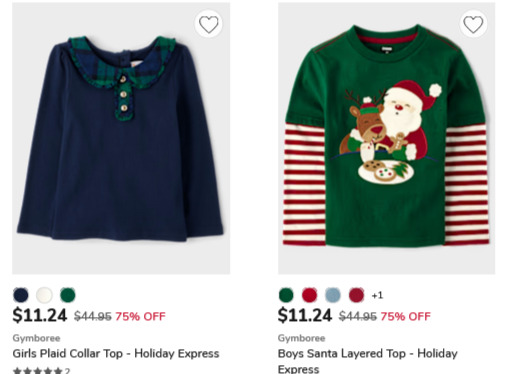Select green swatch for Santa Layered Top
Image resolution: width=516 pixels, height=374 pixels.
(x=286, y=295)
